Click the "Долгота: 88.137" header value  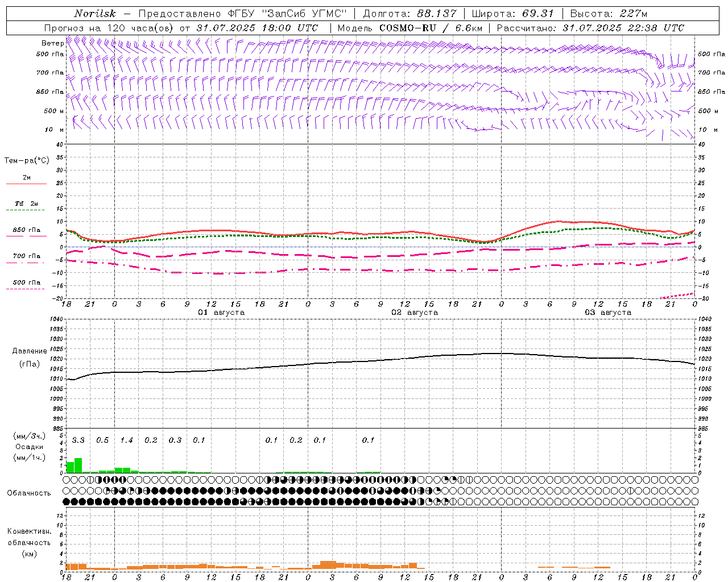[410, 14]
